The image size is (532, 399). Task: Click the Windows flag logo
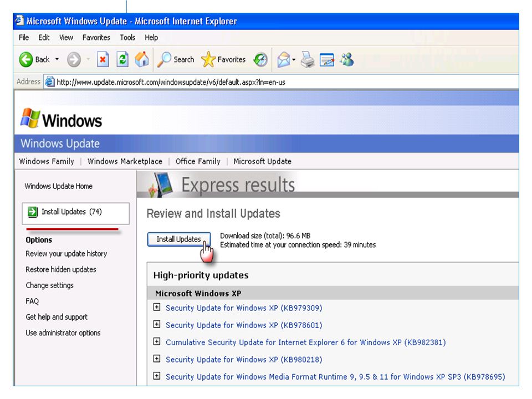tap(30, 118)
